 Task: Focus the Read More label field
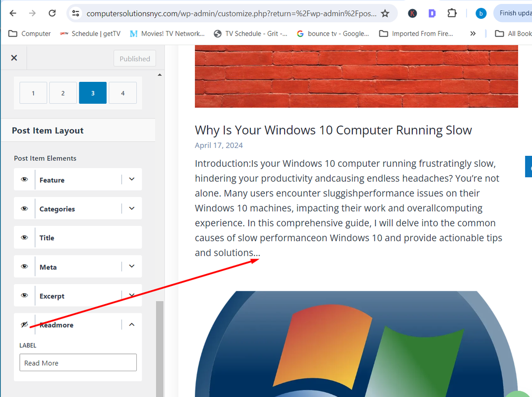(78, 363)
